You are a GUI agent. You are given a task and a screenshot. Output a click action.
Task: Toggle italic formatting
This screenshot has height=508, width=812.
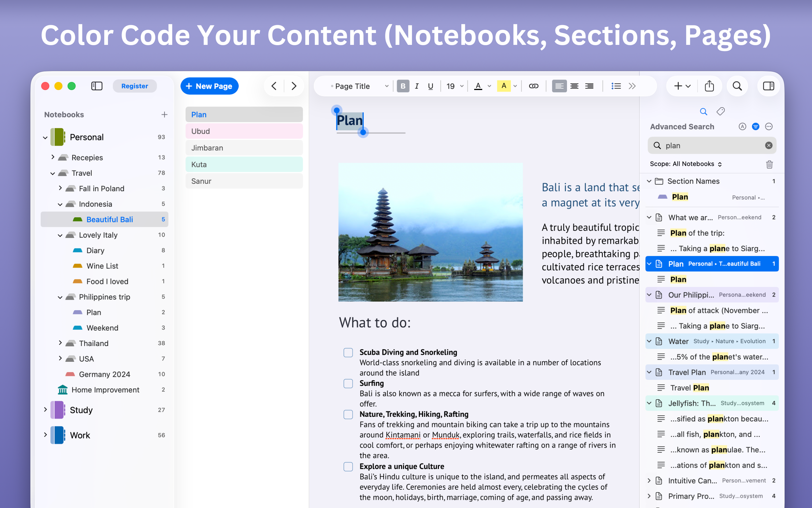point(417,86)
